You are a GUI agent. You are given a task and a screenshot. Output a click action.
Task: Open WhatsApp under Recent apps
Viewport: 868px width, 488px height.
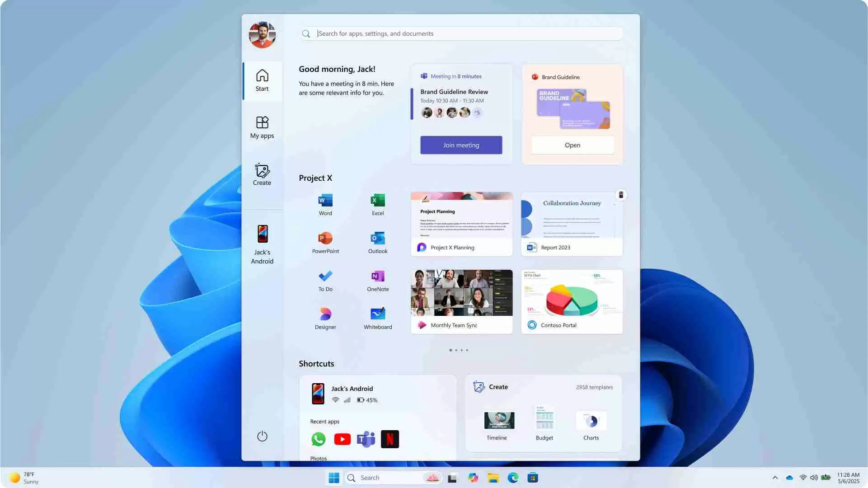tap(318, 439)
